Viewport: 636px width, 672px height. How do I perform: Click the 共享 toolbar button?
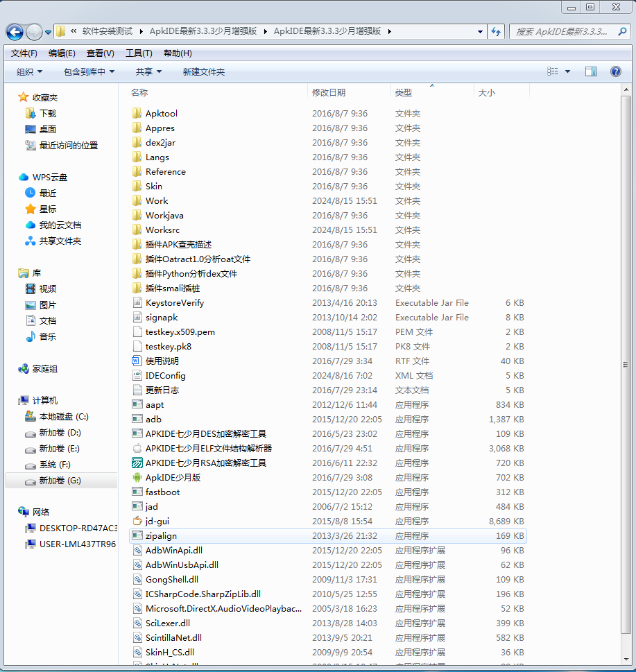(148, 71)
